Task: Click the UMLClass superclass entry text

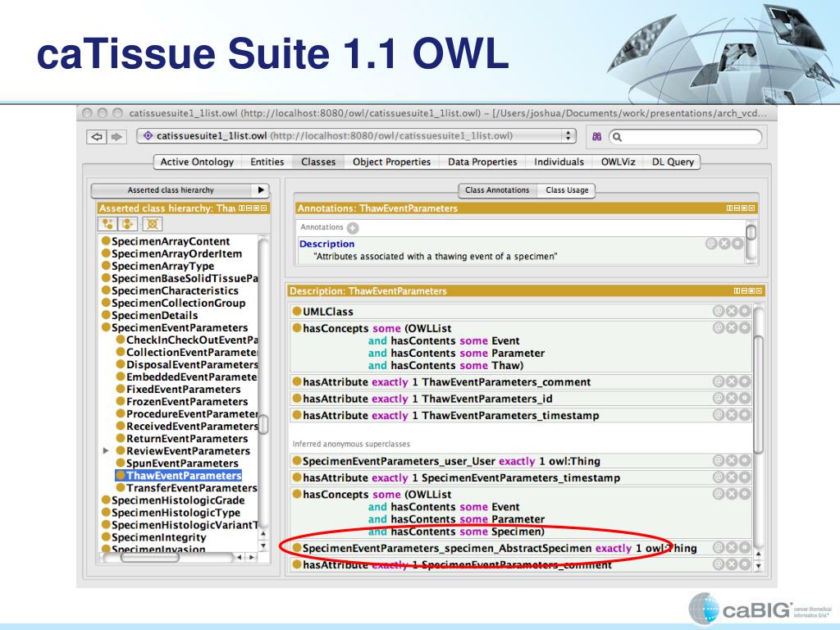Action: [x=328, y=311]
